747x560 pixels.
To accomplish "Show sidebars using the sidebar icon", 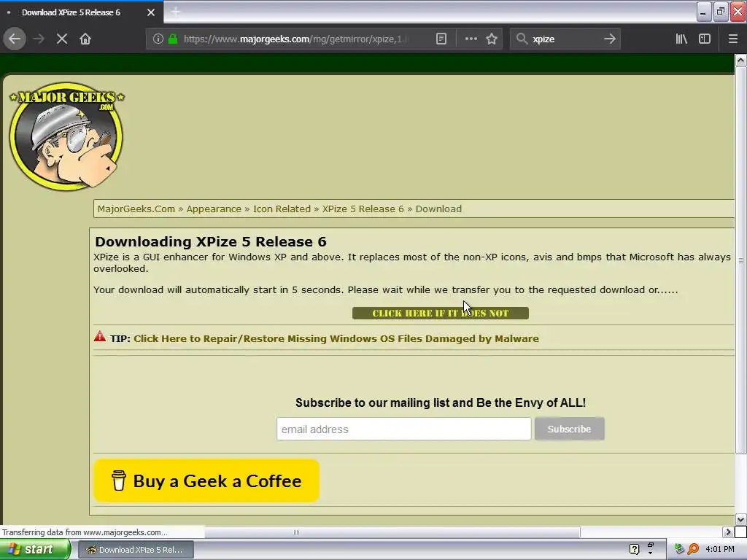I will 705,39.
